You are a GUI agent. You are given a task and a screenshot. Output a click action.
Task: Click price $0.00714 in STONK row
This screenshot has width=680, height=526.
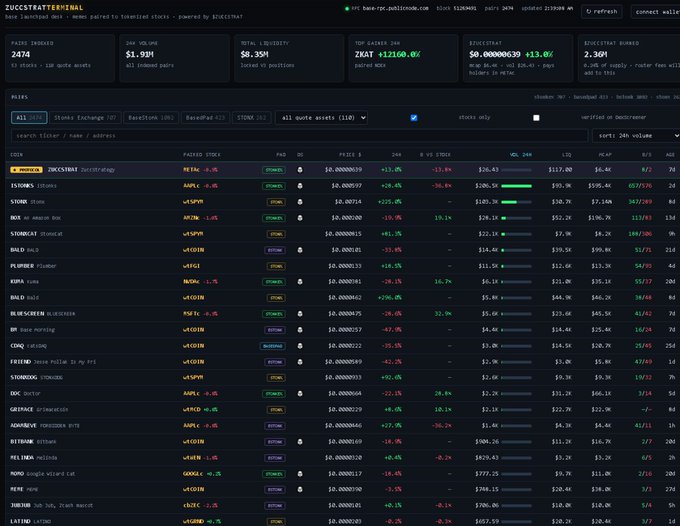(348, 202)
